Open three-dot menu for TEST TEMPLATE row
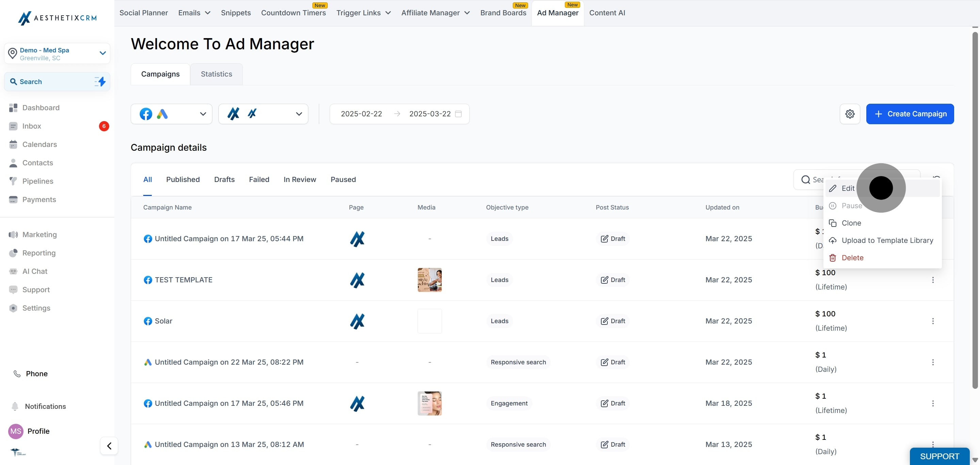Screen dimensions: 980x465 (932, 280)
